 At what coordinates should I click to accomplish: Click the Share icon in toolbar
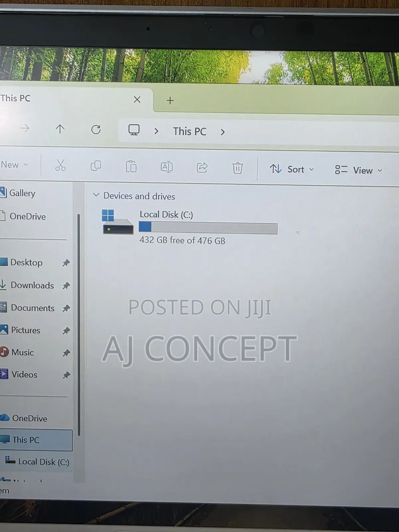pos(202,167)
